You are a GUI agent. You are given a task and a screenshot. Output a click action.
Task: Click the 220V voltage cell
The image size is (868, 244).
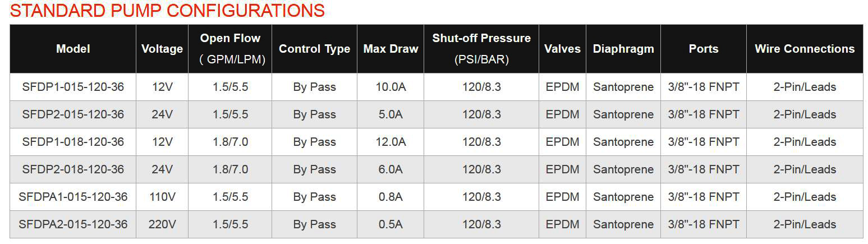[x=162, y=224]
